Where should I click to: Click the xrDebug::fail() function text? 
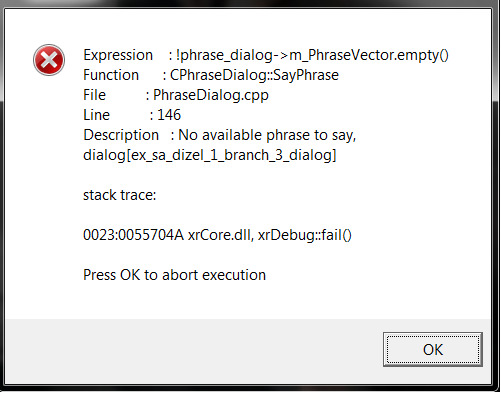click(x=305, y=235)
